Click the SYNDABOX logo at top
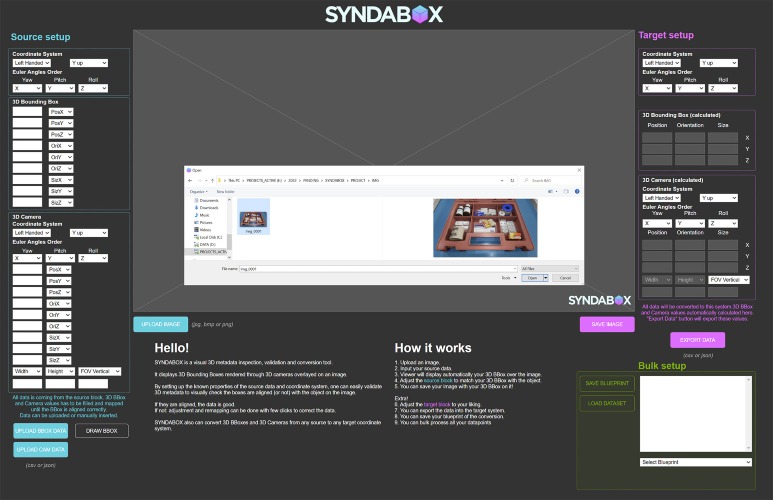Image resolution: width=773 pixels, height=500 pixels. [384, 14]
